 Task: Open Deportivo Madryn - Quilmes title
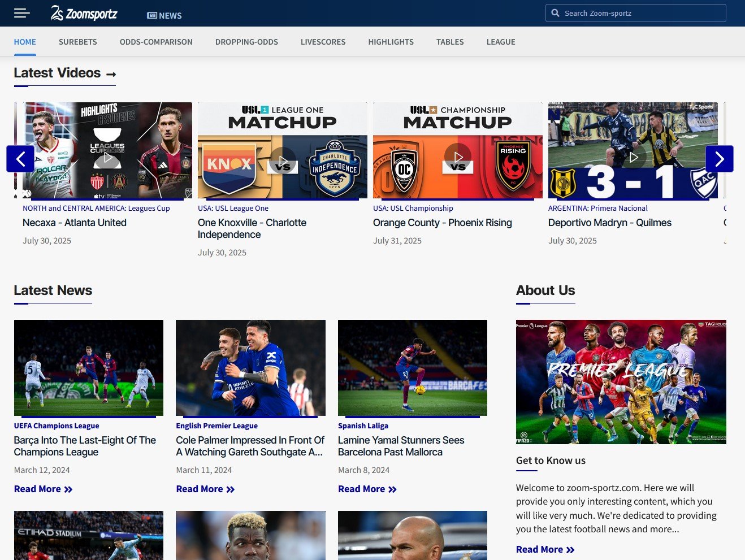tap(610, 223)
